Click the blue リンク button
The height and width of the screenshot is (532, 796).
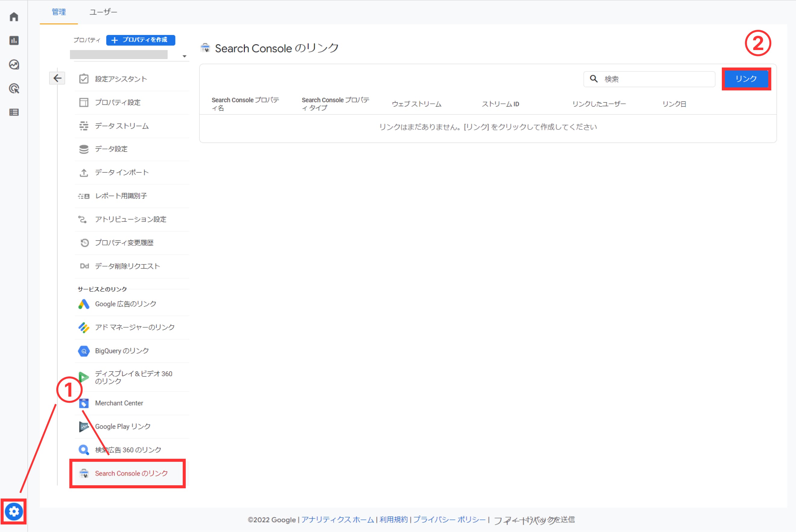coord(746,79)
